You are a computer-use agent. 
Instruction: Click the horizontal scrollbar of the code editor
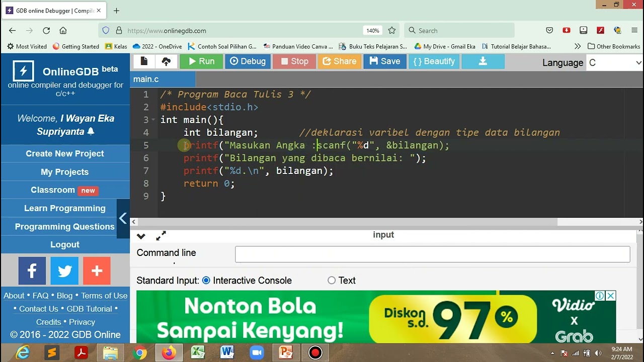pyautogui.click(x=347, y=222)
